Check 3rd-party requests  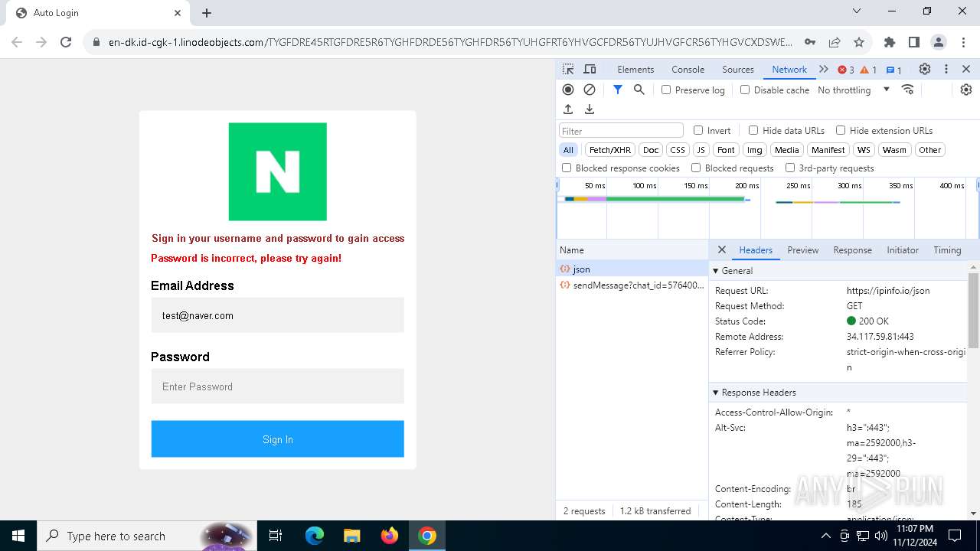pyautogui.click(x=790, y=168)
